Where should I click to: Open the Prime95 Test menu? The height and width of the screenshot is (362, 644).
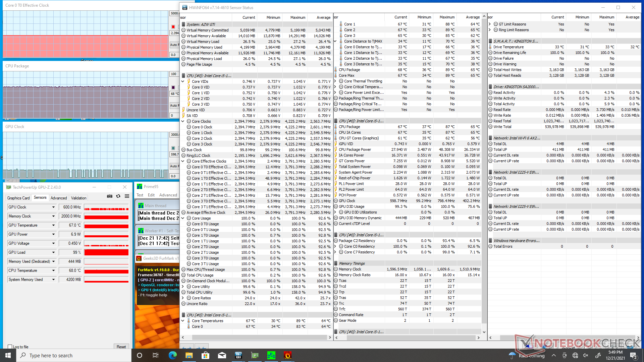pos(140,195)
